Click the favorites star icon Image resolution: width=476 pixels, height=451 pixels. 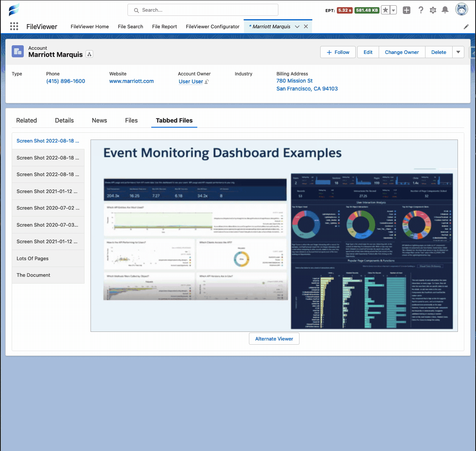point(385,10)
